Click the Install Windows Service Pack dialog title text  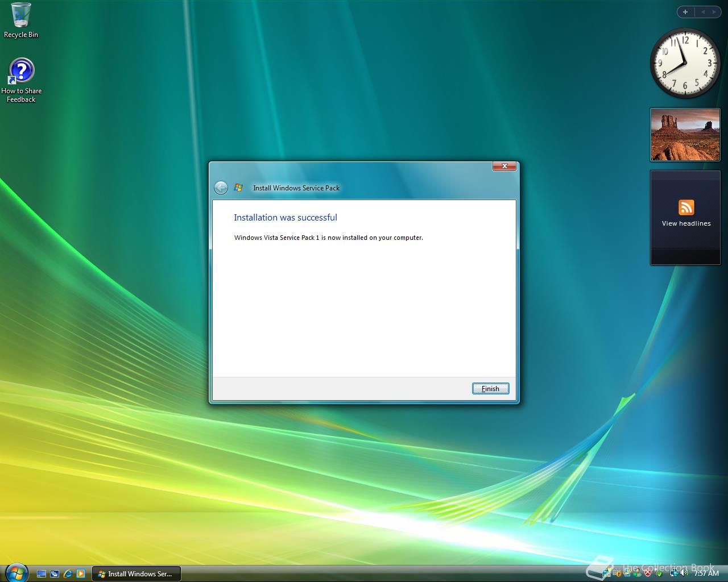(296, 188)
